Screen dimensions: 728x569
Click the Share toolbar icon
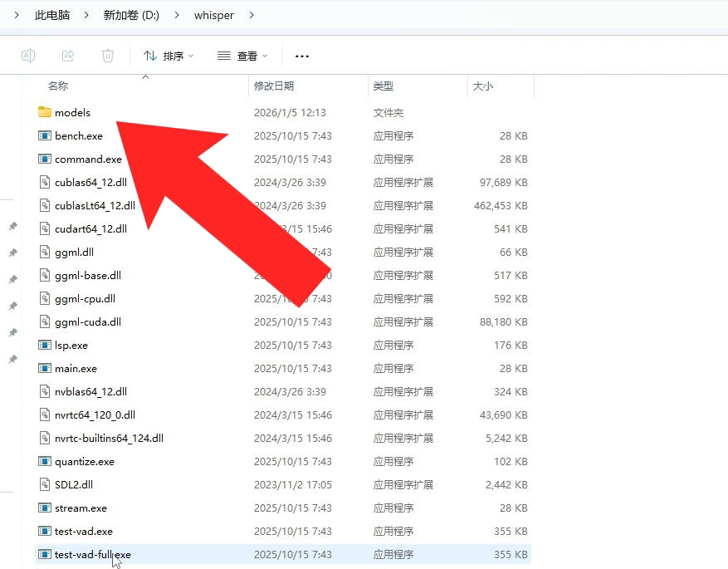[x=68, y=56]
